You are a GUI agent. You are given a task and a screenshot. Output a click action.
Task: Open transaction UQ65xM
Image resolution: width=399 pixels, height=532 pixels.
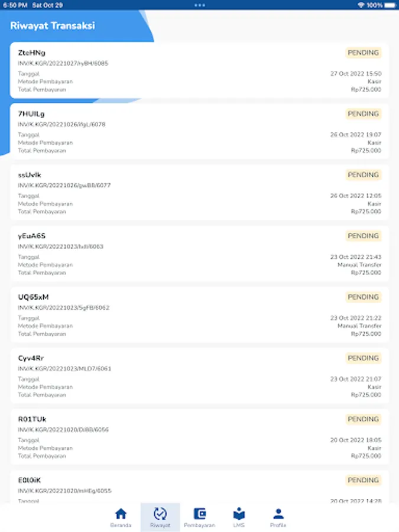click(200, 315)
